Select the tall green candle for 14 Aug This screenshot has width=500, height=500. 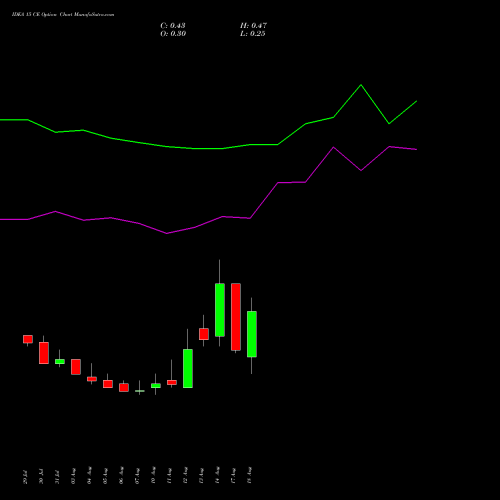220,310
